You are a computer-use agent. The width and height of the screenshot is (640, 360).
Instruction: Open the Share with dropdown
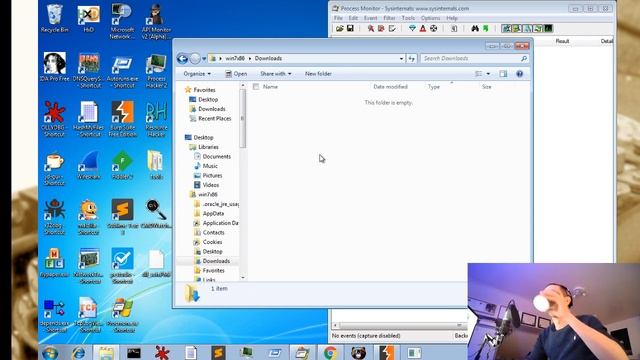276,74
